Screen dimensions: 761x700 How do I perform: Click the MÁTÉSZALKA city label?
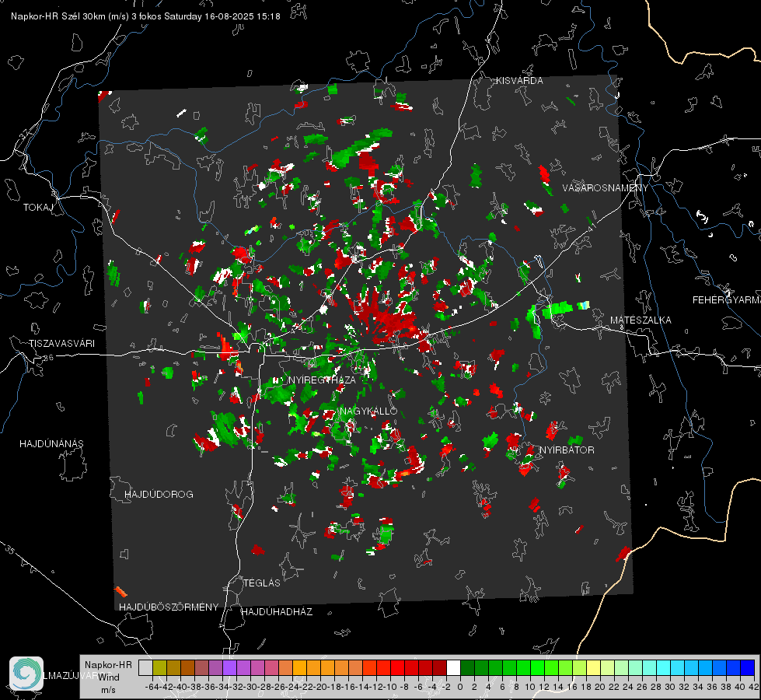point(641,320)
